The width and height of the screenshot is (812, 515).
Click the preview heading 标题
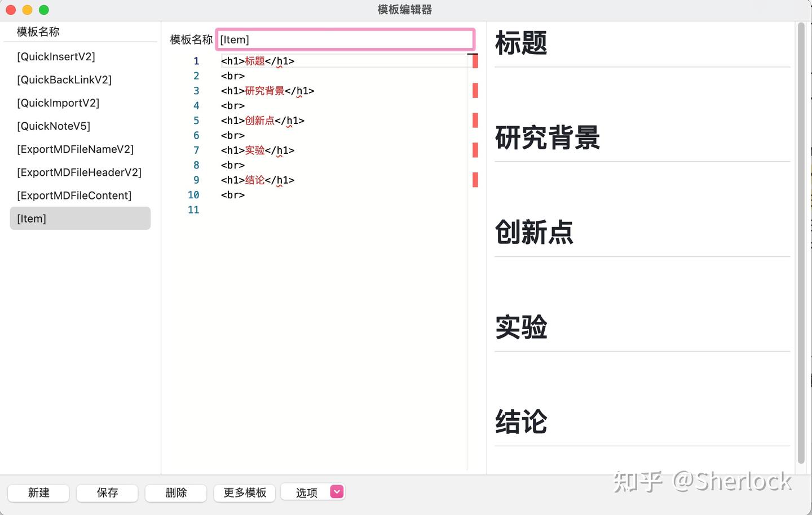click(x=521, y=43)
